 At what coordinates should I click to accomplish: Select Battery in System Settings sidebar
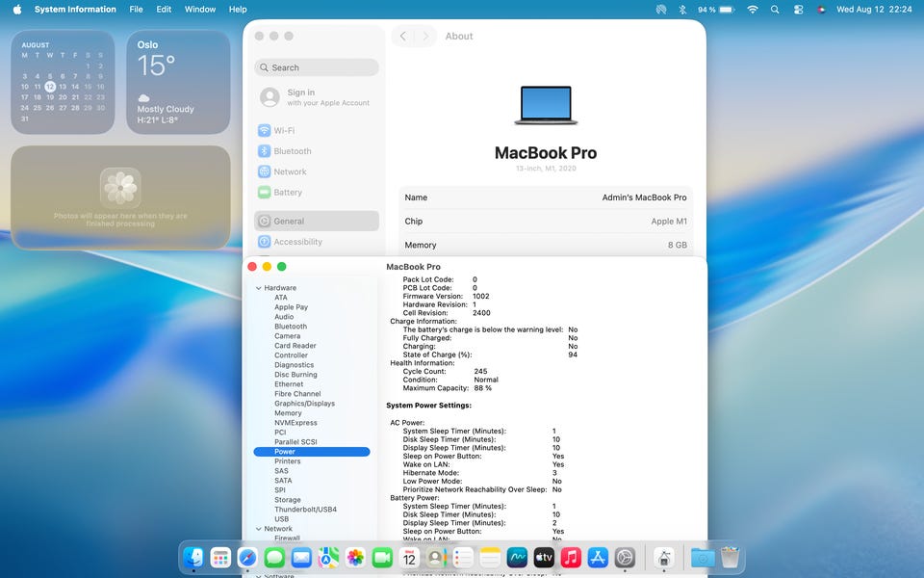317,193
